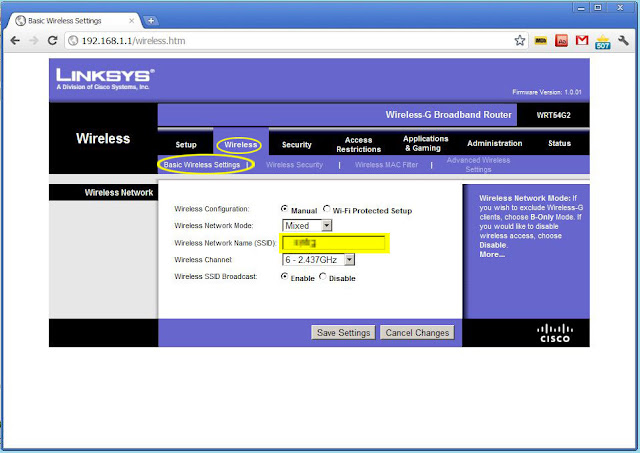Open the Chrome wrench menu

623,40
